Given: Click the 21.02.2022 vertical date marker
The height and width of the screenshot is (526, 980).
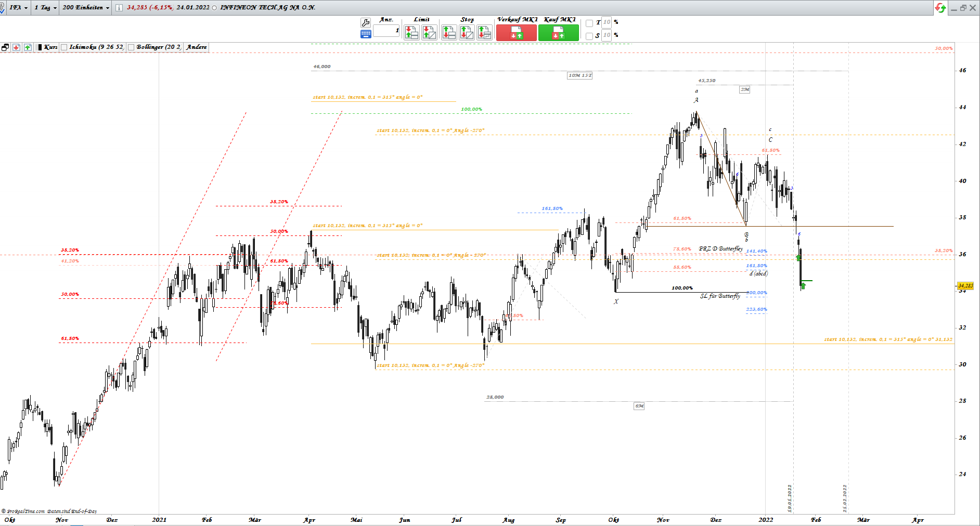Looking at the screenshot, I should click(845, 498).
